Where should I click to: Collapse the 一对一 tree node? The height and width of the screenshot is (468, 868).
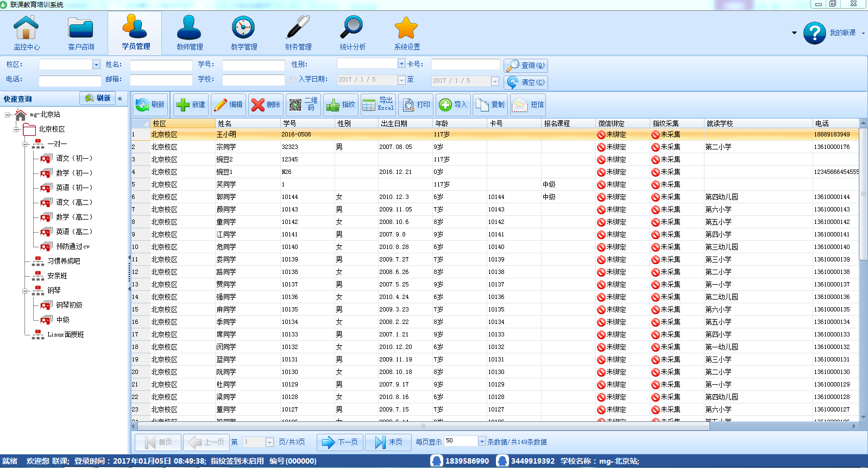point(26,144)
